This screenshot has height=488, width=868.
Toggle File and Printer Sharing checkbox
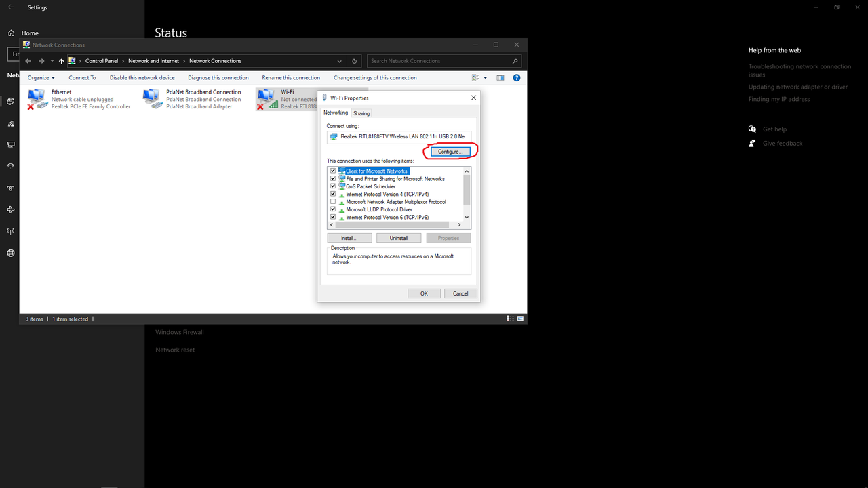tap(333, 179)
